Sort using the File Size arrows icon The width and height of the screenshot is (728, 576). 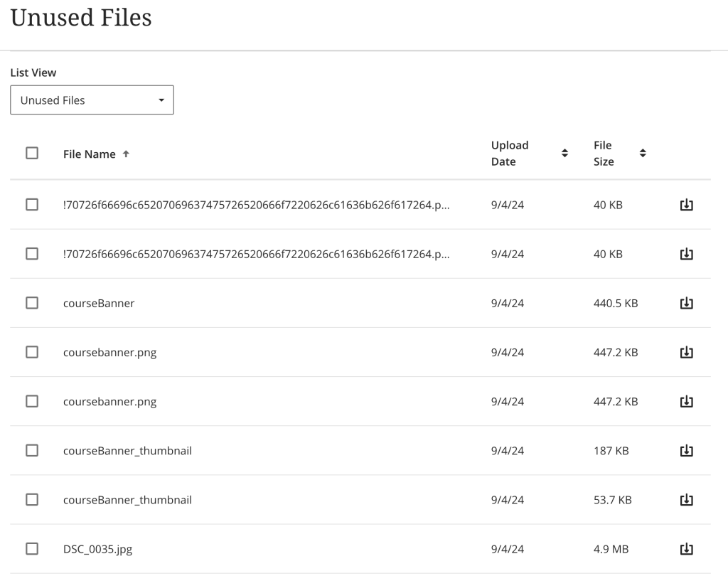pos(643,154)
